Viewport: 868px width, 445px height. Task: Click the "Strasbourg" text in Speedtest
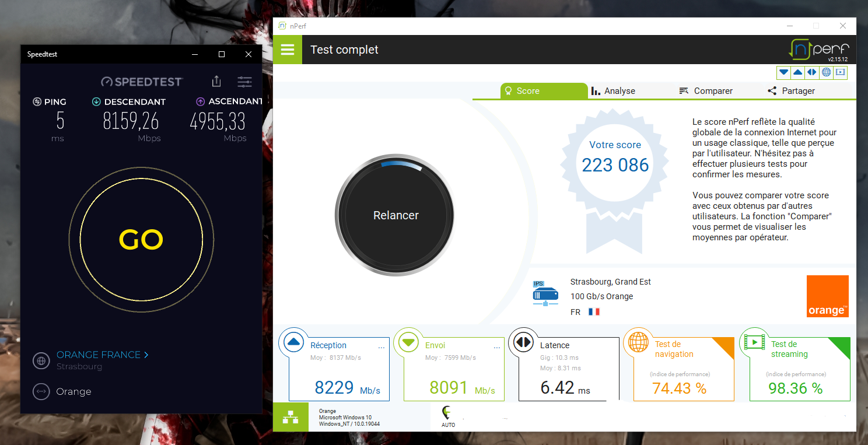pos(79,367)
